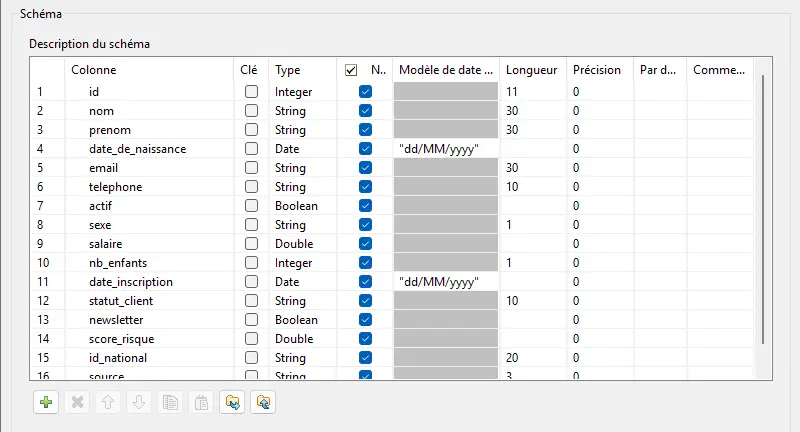This screenshot has width=800, height=432.
Task: Open the Type cell of salaire
Action: tap(300, 244)
